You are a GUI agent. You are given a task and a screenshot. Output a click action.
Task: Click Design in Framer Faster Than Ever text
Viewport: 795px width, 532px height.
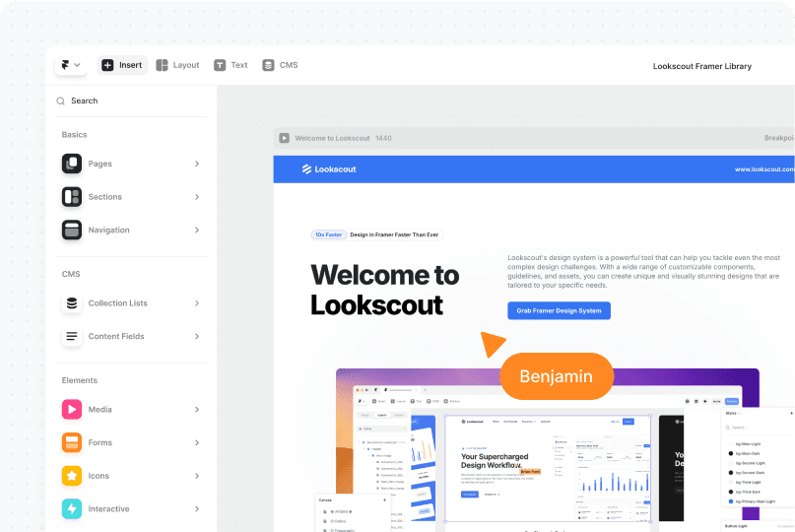[394, 234]
